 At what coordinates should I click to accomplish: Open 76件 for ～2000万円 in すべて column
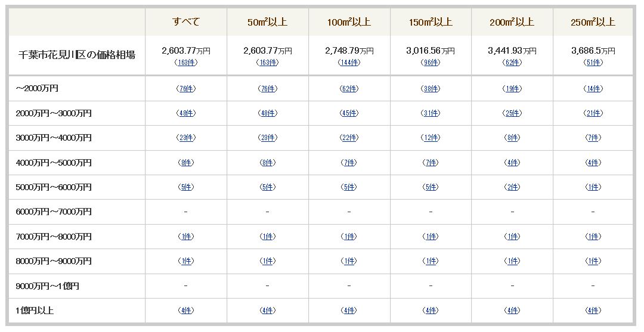(x=185, y=89)
